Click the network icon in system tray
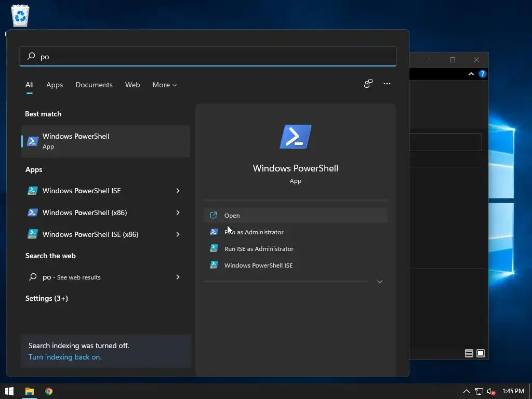 click(x=478, y=392)
